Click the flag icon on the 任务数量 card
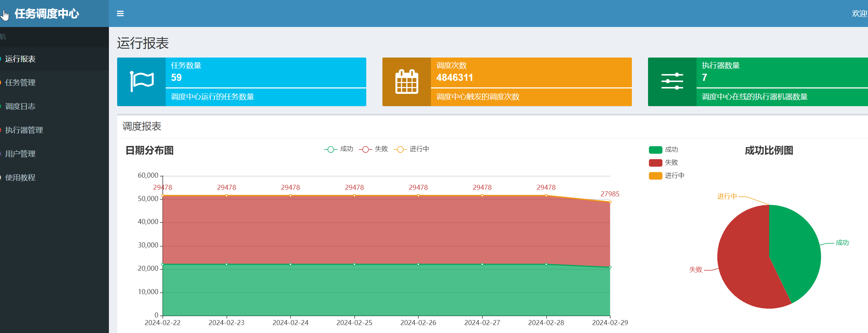The image size is (868, 333). pos(142,82)
